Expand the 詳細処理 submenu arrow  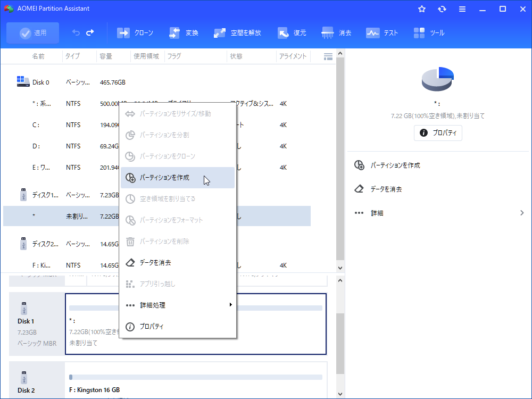point(230,305)
